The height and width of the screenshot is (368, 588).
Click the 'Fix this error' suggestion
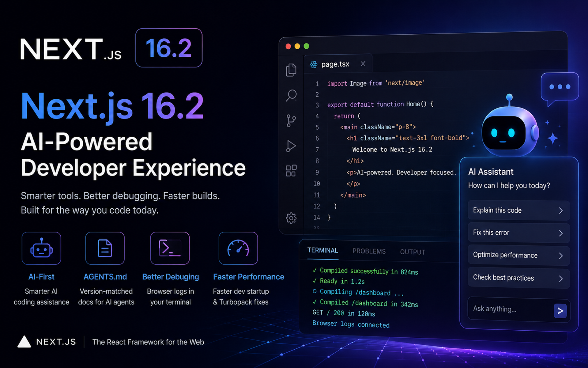(518, 233)
